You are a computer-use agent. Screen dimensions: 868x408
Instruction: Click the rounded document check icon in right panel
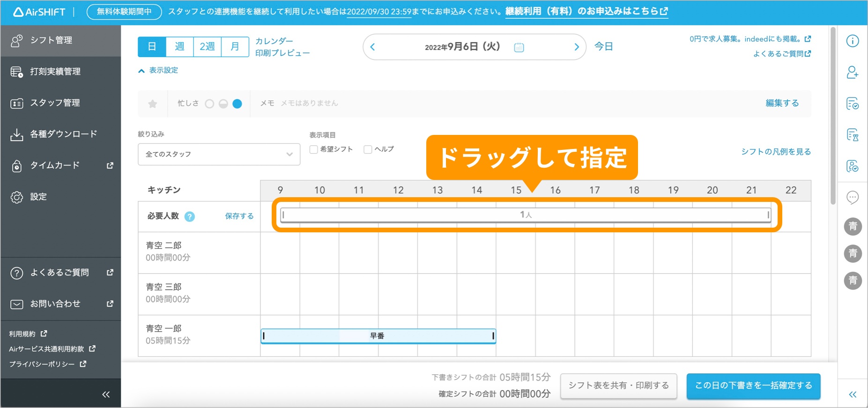click(x=853, y=166)
